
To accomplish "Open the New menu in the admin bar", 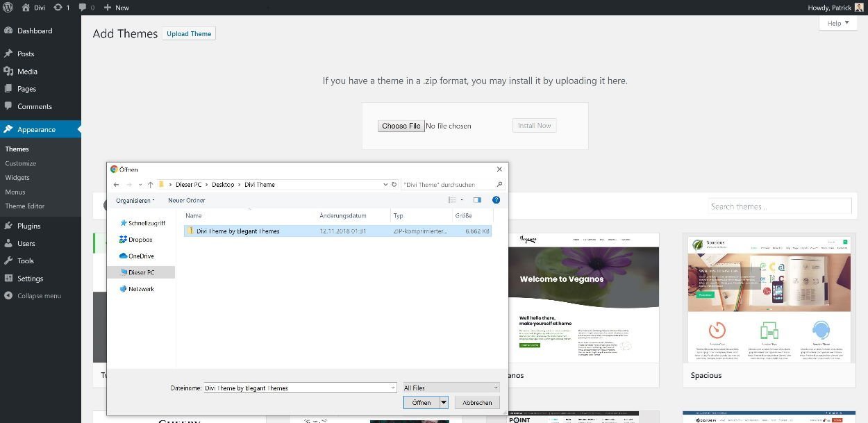I will point(116,7).
